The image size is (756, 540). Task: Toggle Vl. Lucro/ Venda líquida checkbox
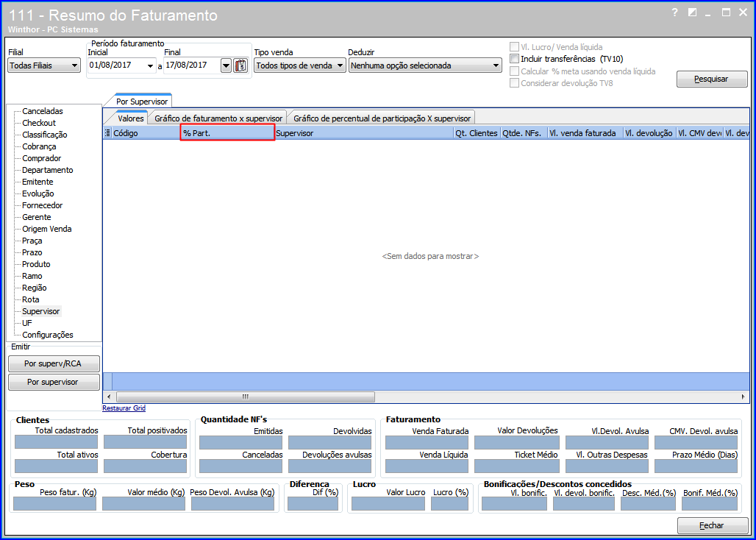[x=515, y=47]
